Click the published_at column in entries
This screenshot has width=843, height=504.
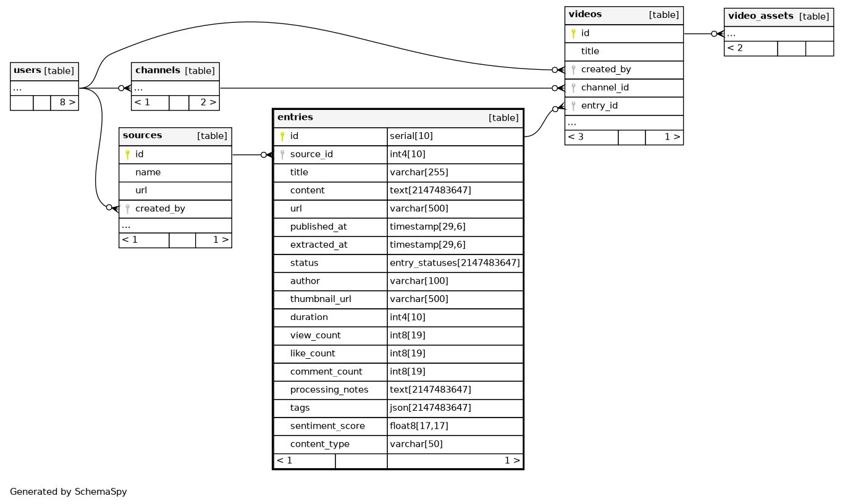318,227
